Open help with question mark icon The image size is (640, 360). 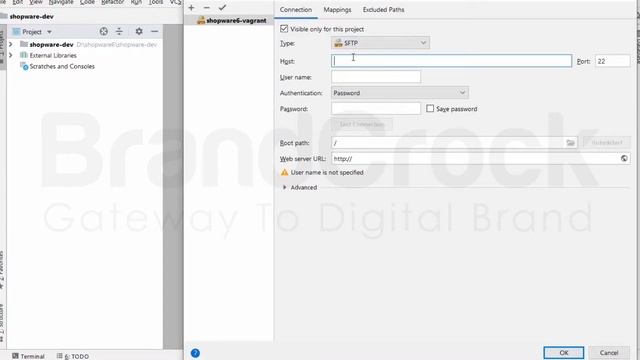click(195, 353)
